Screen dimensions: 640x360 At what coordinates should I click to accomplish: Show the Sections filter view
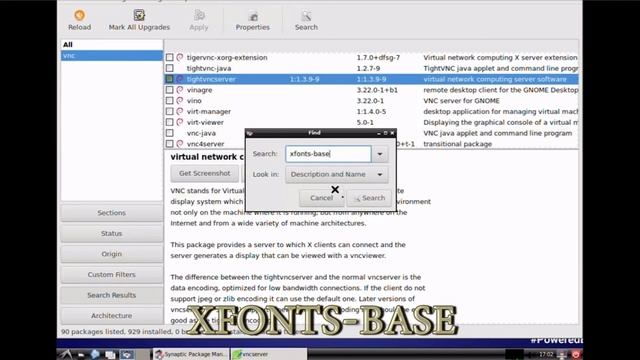(111, 213)
